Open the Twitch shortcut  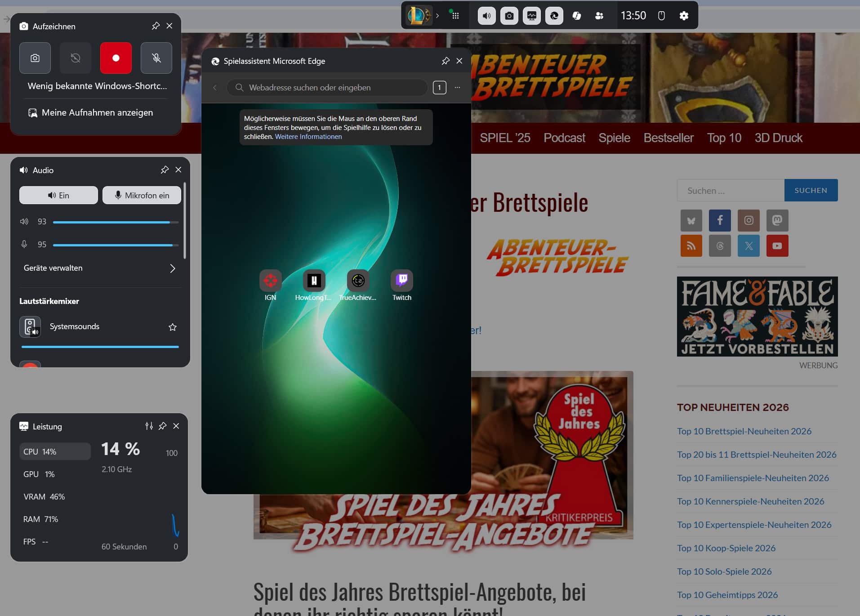click(401, 281)
